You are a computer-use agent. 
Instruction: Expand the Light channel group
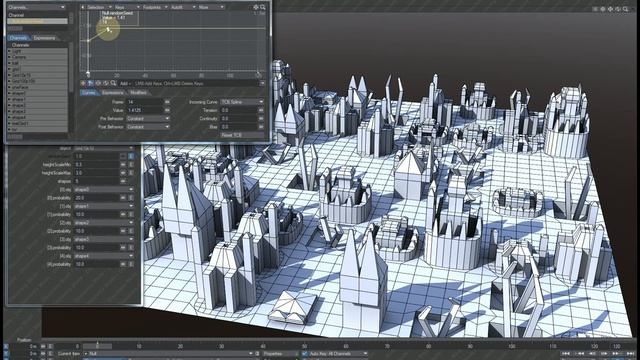[x=10, y=51]
